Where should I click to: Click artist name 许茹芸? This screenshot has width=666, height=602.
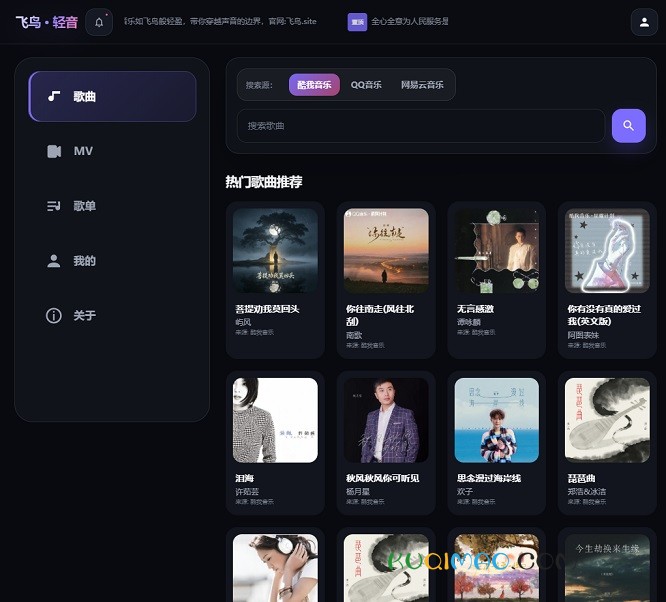247,492
